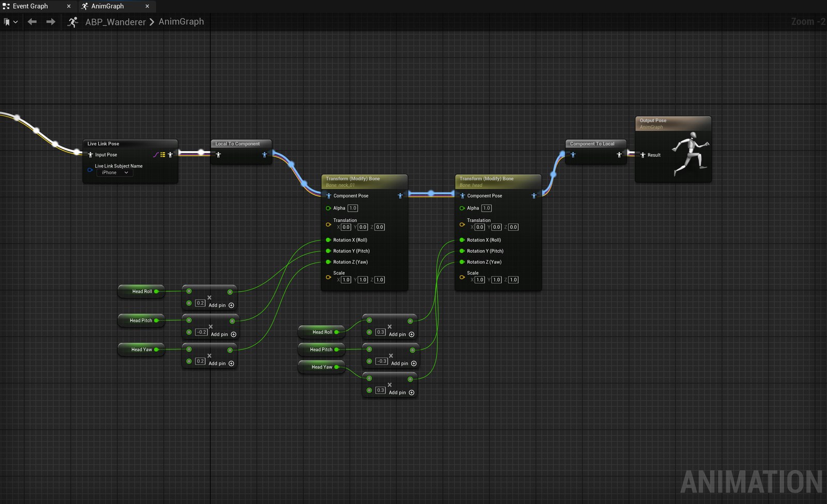827x504 pixels.
Task: Go forward with the right arrow
Action: [x=51, y=22]
